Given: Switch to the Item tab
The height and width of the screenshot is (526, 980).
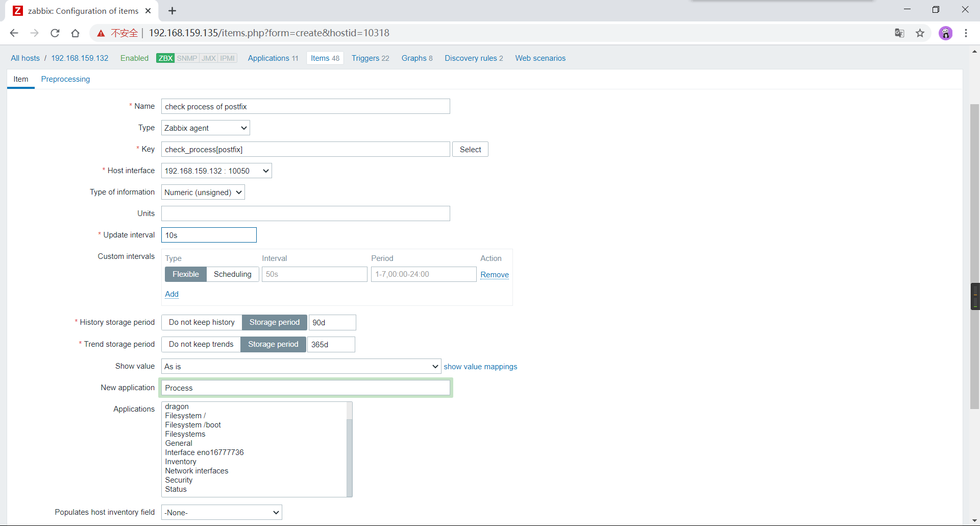Looking at the screenshot, I should point(21,79).
